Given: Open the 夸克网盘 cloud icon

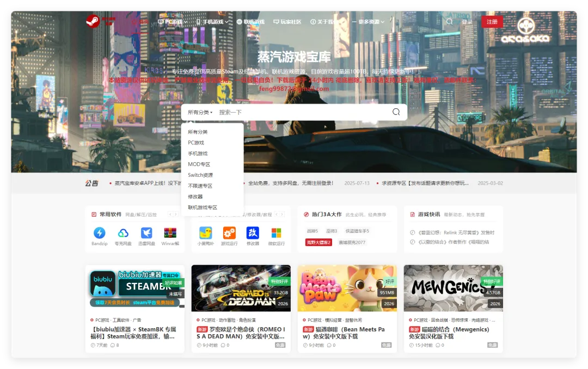Looking at the screenshot, I should pos(123,233).
